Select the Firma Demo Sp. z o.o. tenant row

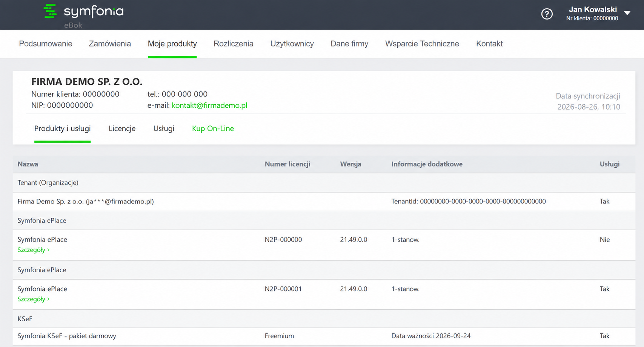(x=324, y=202)
